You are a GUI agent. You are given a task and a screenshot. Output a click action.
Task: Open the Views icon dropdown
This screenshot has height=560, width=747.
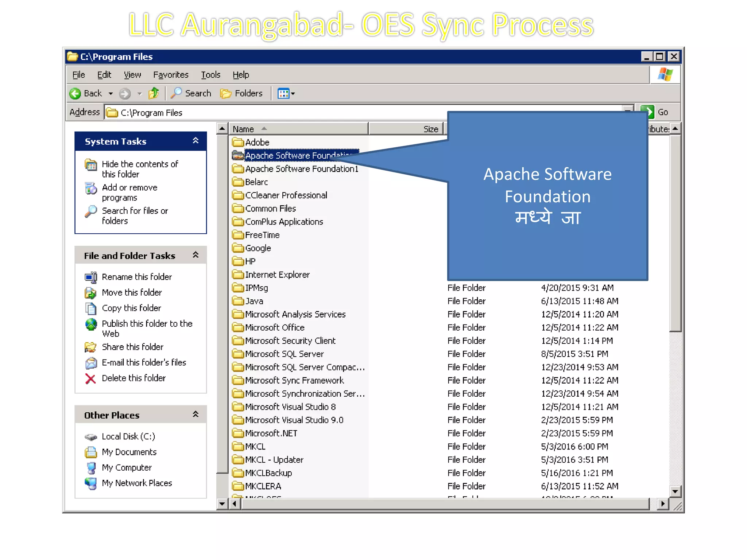[286, 94]
